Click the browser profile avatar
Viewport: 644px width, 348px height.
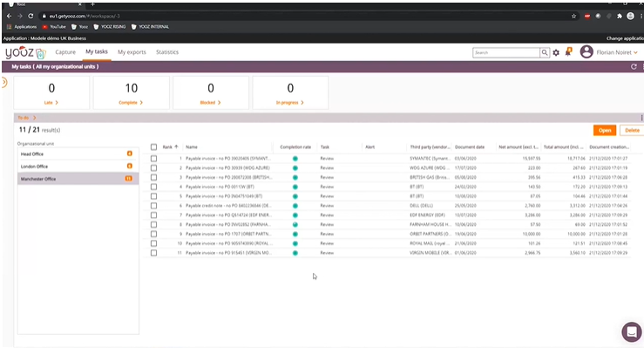(x=630, y=16)
